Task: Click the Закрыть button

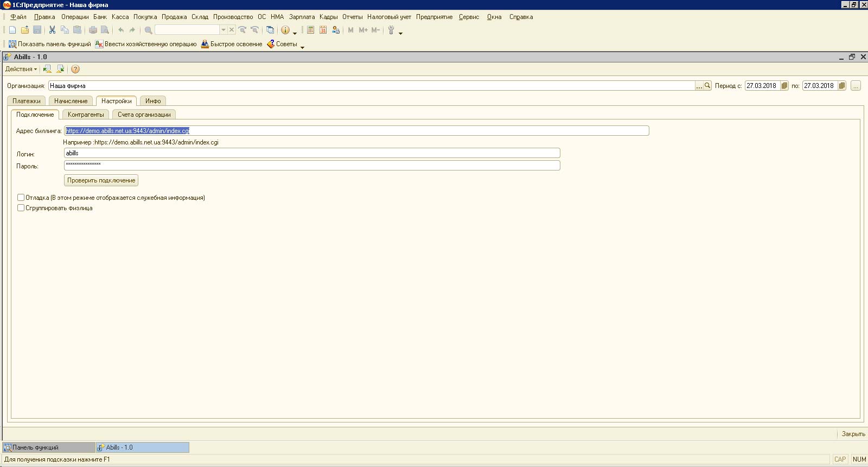Action: point(853,434)
